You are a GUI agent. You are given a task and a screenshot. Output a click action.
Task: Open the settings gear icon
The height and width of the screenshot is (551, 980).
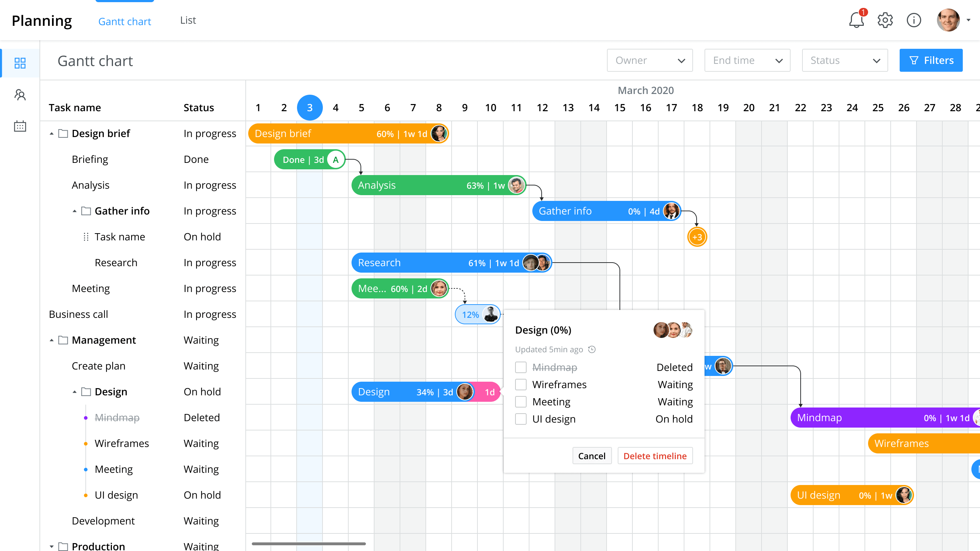885,20
